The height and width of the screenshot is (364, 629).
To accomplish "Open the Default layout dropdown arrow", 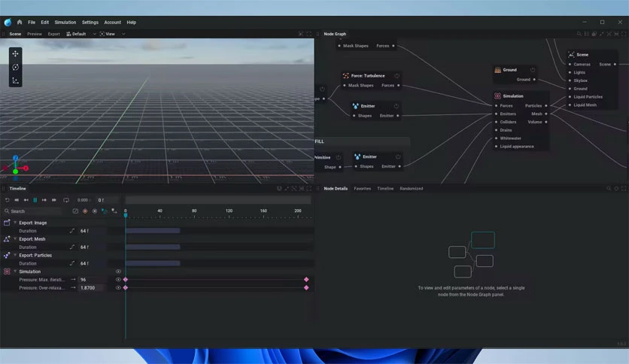I will click(x=94, y=34).
